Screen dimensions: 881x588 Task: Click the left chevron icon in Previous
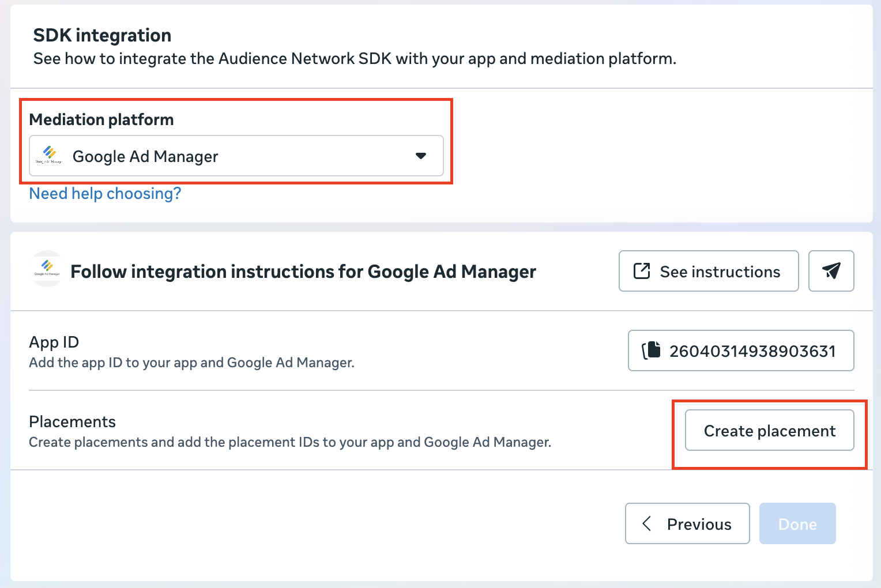click(x=647, y=523)
